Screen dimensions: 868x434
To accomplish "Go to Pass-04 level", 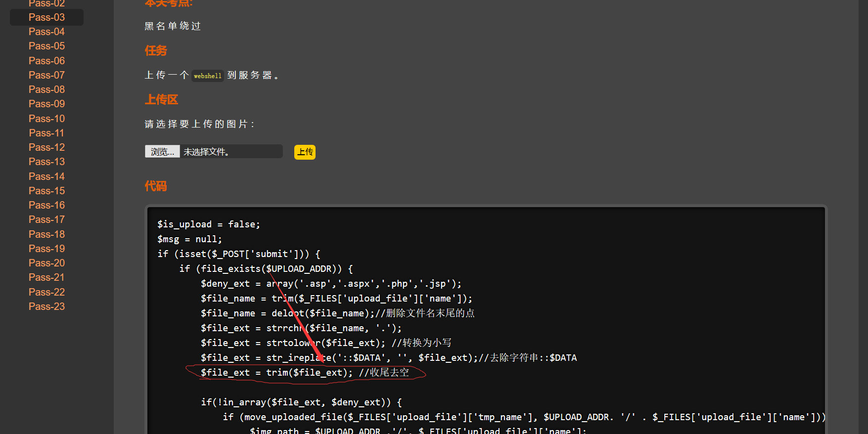I will (x=46, y=32).
